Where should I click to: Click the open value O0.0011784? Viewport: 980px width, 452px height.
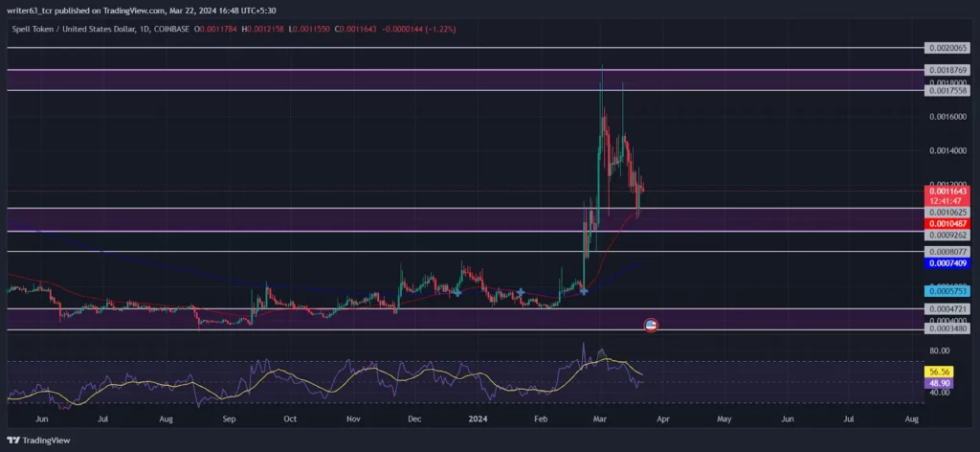click(215, 29)
